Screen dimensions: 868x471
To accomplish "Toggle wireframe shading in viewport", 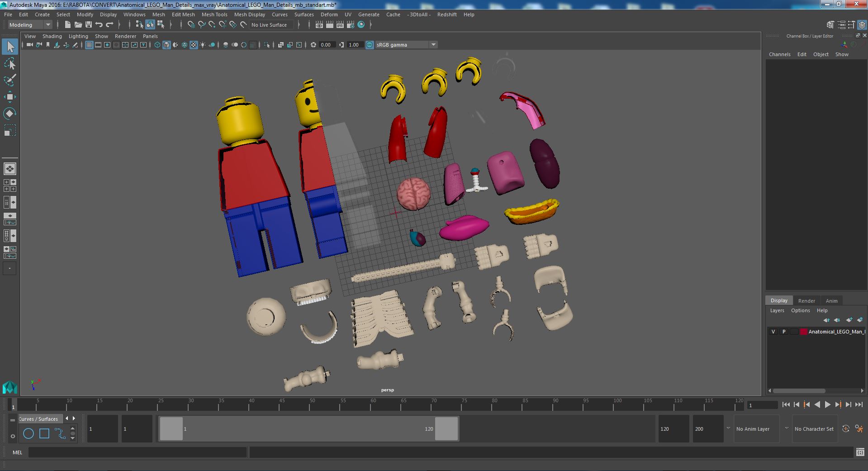I will click(157, 45).
